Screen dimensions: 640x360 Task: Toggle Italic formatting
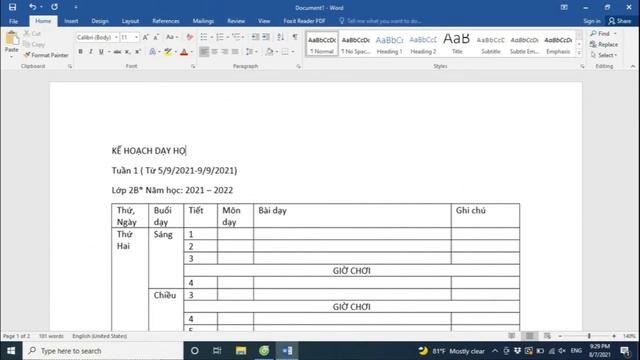click(91, 52)
